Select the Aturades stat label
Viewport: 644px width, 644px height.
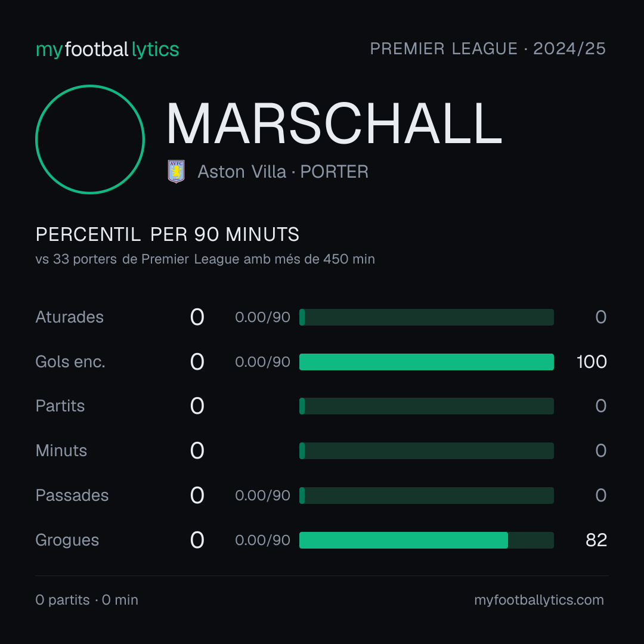click(69, 317)
